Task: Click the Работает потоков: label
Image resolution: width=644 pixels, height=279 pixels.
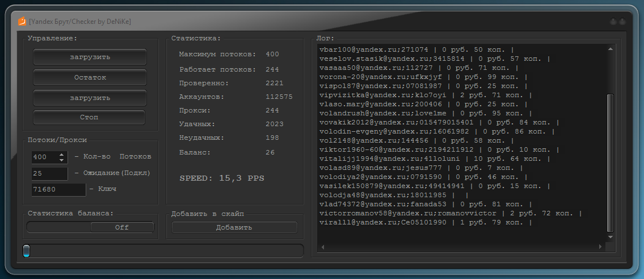Action: tap(218, 69)
